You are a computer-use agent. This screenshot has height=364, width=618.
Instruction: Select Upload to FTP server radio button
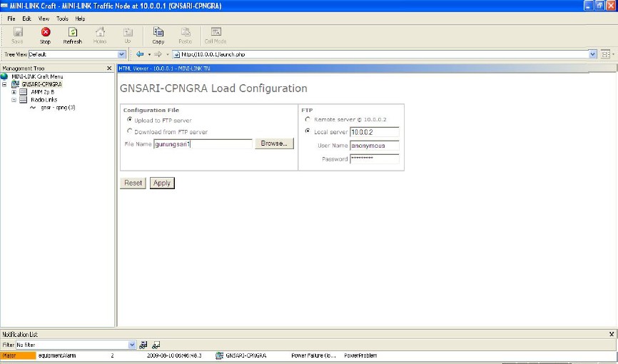(130, 119)
